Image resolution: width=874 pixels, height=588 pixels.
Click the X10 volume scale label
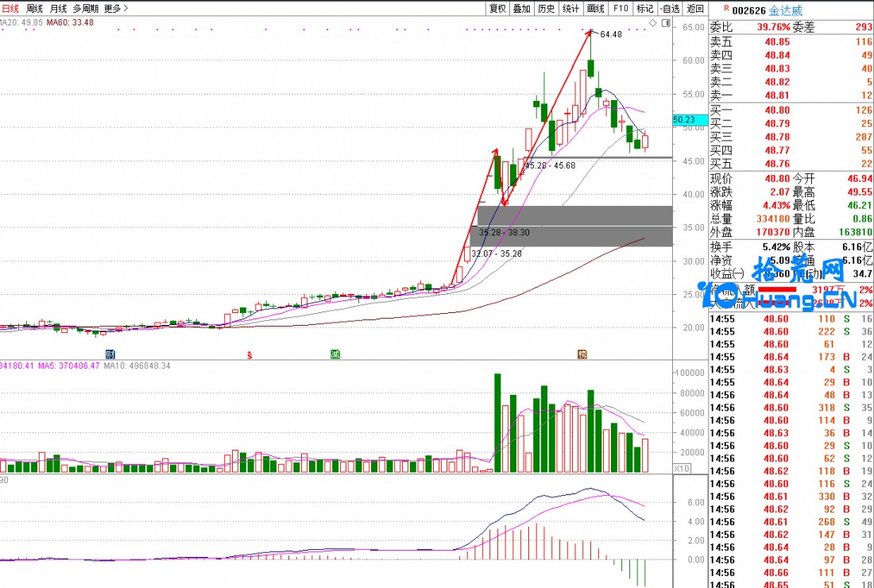click(682, 469)
